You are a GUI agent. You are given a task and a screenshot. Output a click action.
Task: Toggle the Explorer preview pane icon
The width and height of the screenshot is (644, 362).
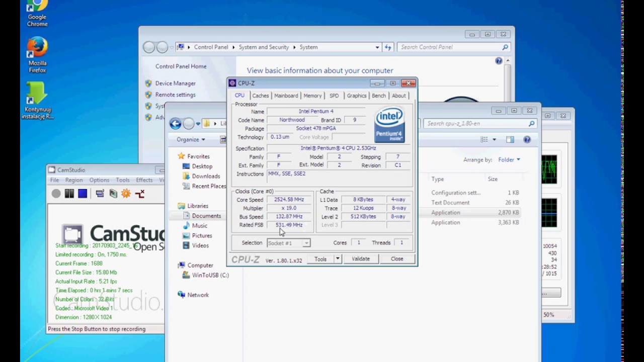point(510,139)
